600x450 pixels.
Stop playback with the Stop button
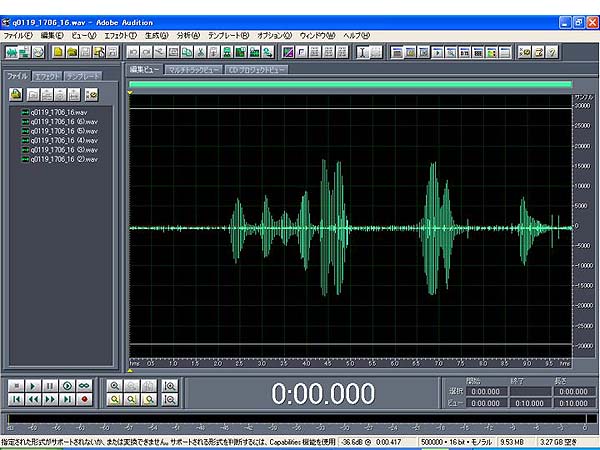coord(16,386)
